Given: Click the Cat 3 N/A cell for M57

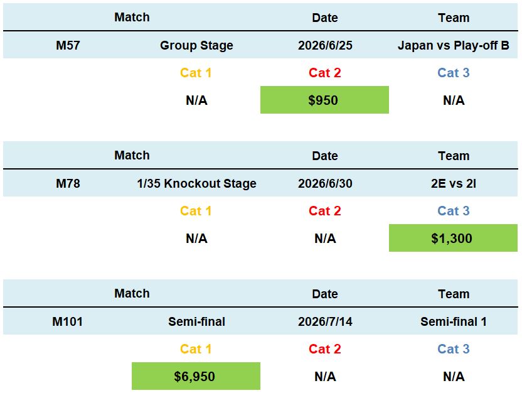Looking at the screenshot, I should pos(453,100).
